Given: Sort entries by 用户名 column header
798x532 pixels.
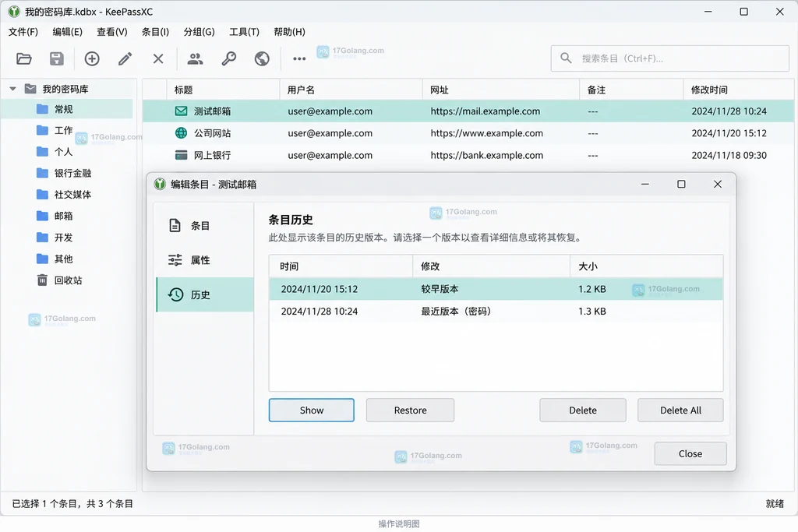Looking at the screenshot, I should click(x=351, y=90).
